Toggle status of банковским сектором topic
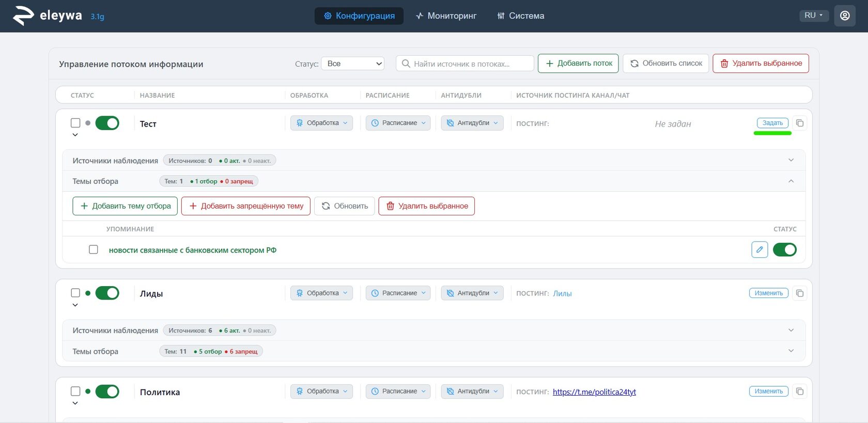 [x=785, y=249]
